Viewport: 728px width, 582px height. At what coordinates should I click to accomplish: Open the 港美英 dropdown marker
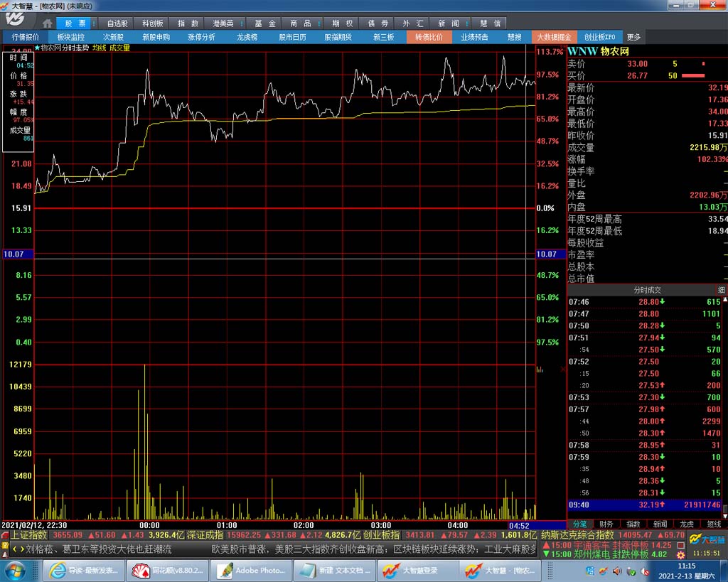(x=242, y=23)
